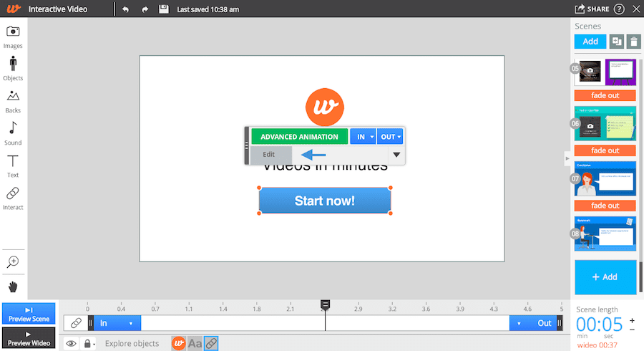
Task: Click the Share button
Action: tap(592, 9)
